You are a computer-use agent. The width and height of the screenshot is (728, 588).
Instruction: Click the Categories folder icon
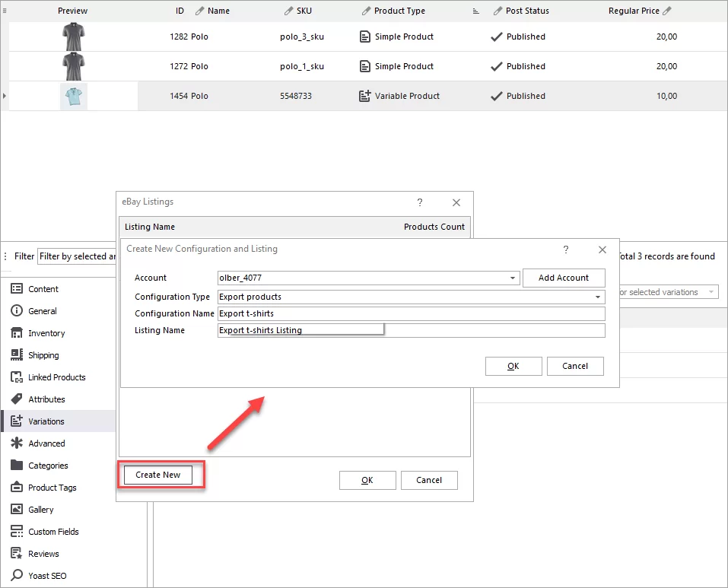(x=16, y=466)
